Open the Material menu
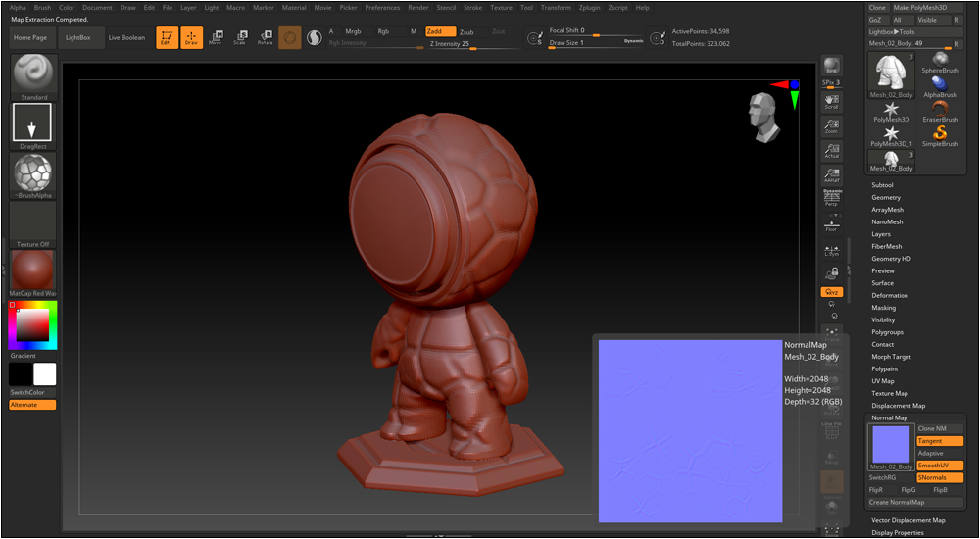The width and height of the screenshot is (980, 539). pyautogui.click(x=294, y=8)
